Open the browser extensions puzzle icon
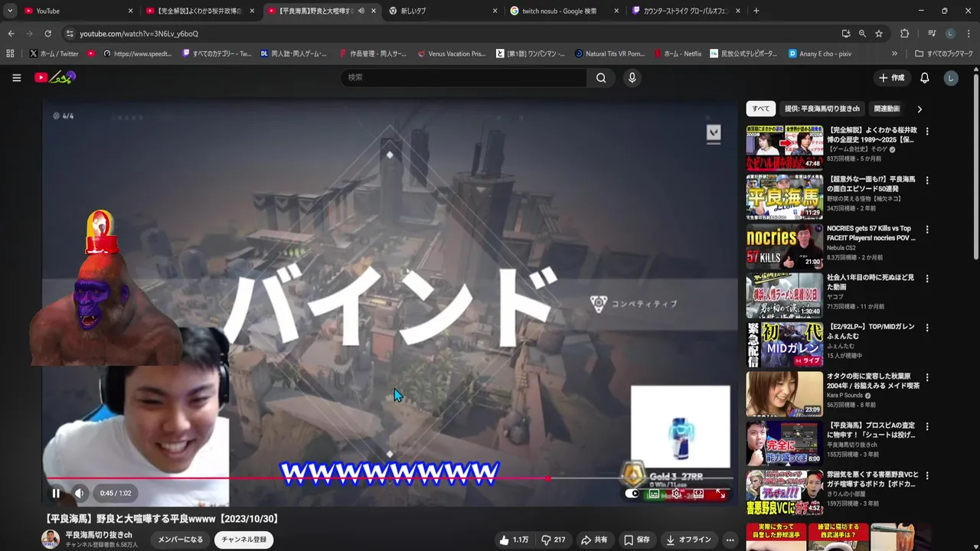This screenshot has height=551, width=980. click(x=905, y=34)
